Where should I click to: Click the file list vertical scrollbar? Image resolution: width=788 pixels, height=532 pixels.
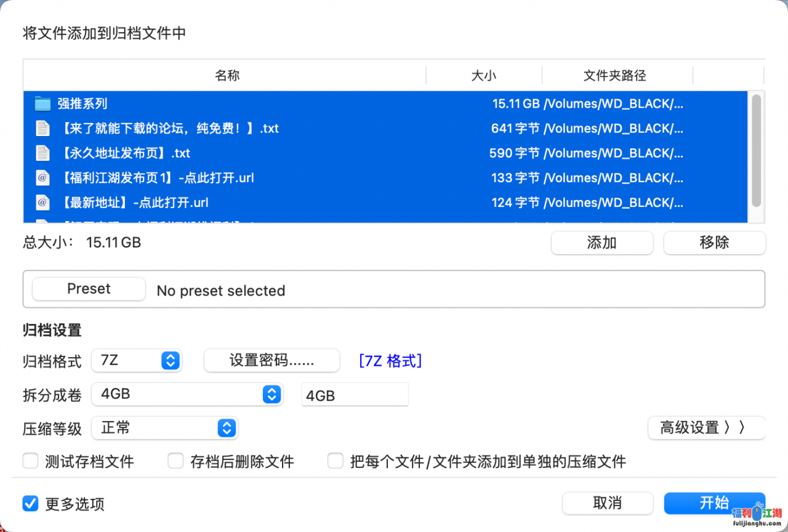coord(756,150)
